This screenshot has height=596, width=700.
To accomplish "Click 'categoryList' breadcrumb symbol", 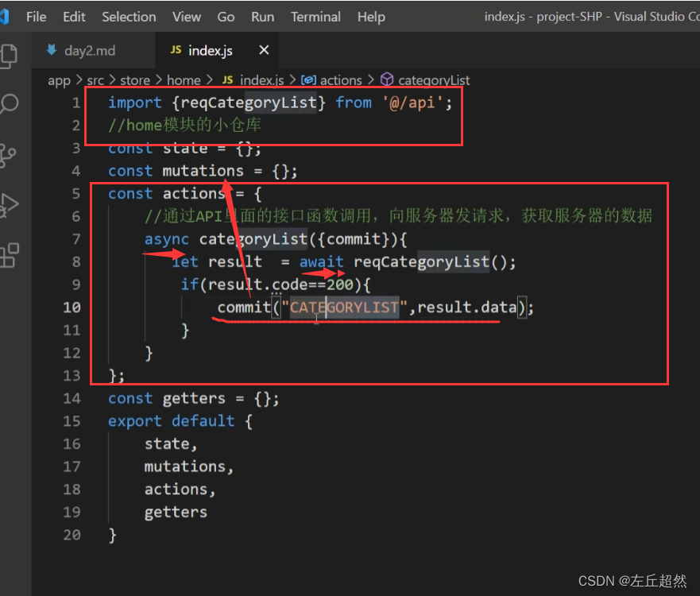I will click(434, 80).
